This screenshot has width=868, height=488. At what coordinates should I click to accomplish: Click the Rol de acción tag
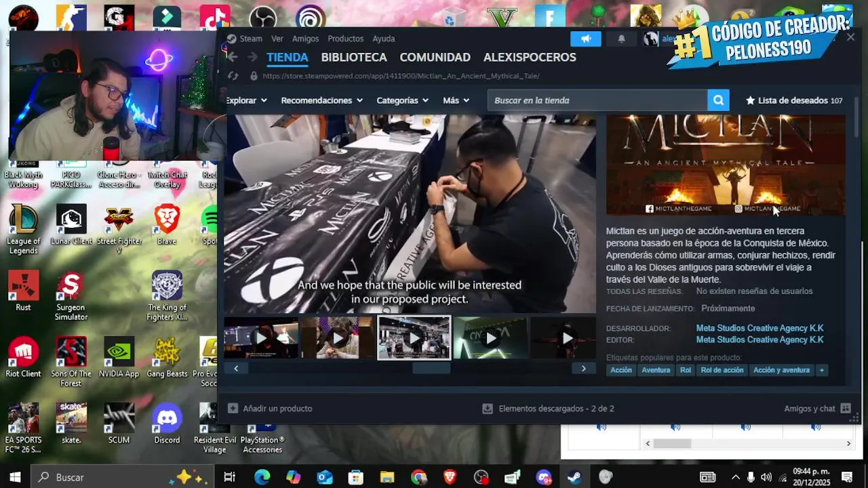tap(722, 370)
